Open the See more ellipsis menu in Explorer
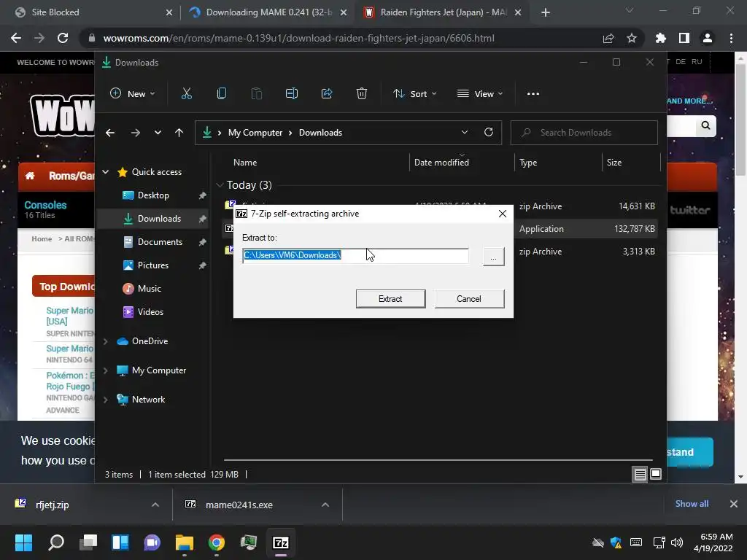The image size is (747, 560). (533, 94)
